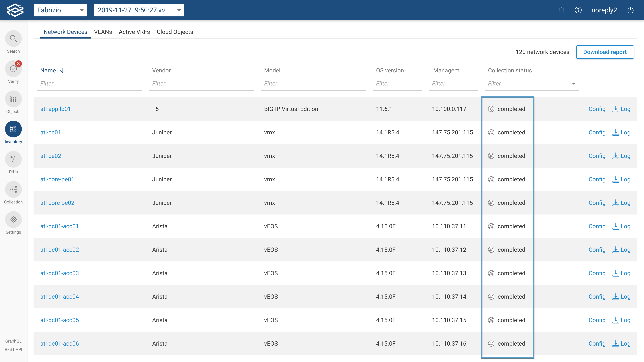The width and height of the screenshot is (644, 362).
Task: Open the Search sidebar icon
Action: click(13, 39)
